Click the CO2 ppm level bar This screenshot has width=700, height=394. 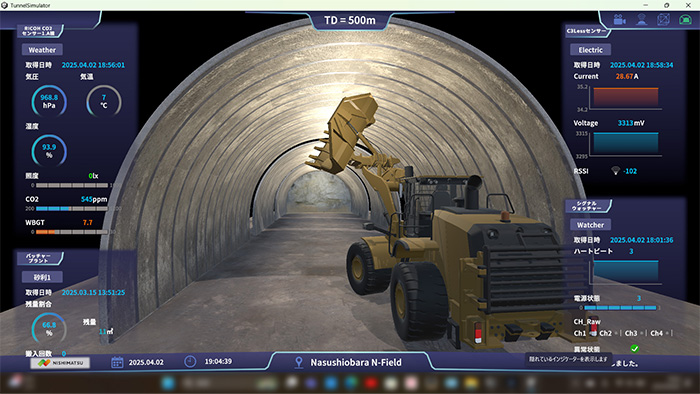point(72,208)
